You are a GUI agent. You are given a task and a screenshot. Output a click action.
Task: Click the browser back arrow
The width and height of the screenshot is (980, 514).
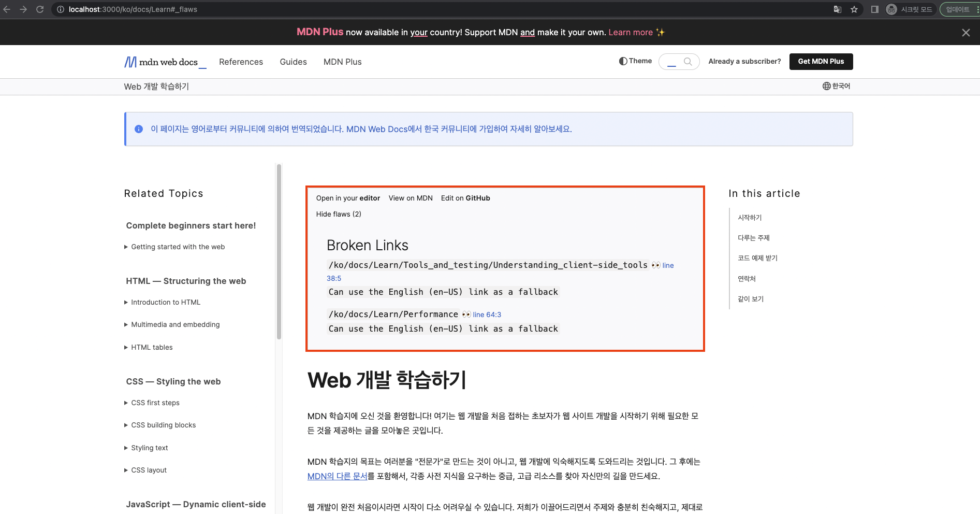pos(7,9)
